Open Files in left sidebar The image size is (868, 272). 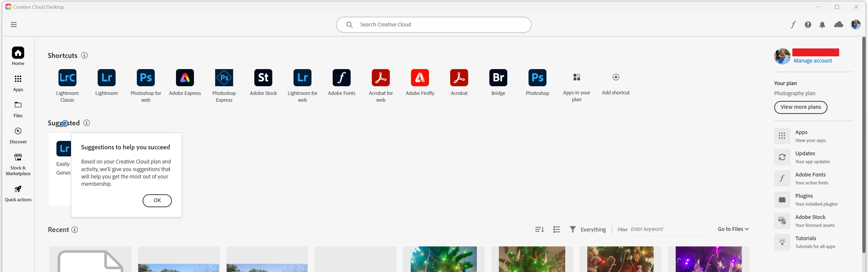[x=18, y=110]
